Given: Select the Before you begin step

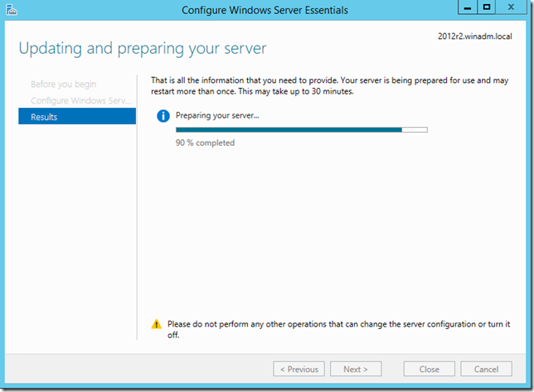Looking at the screenshot, I should click(x=63, y=84).
